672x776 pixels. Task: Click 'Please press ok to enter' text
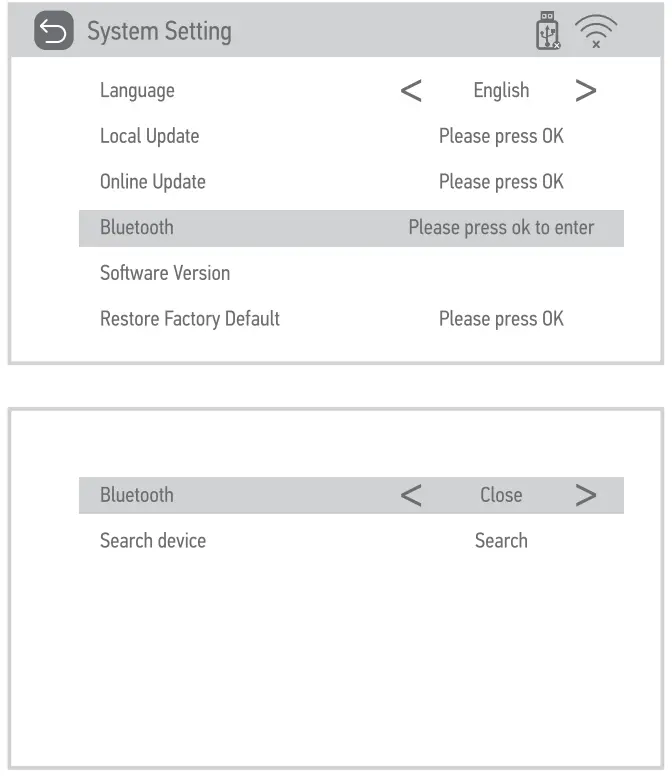[501, 228]
